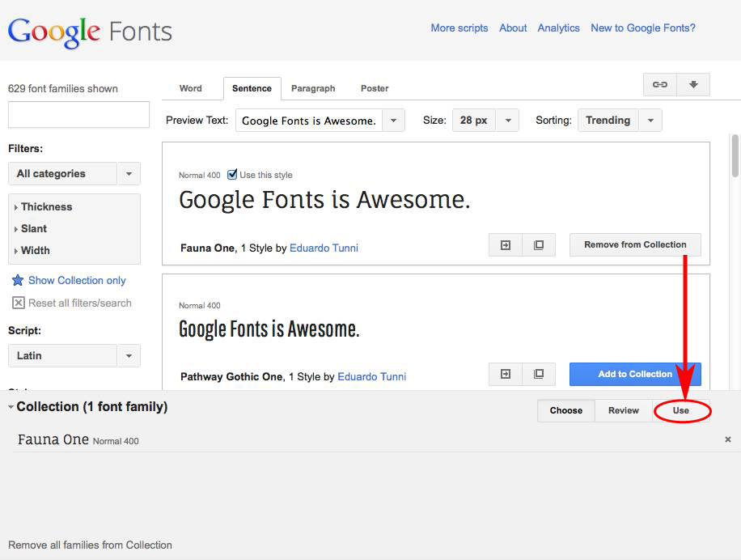Open the Analytics link
Image resolution: width=741 pixels, height=560 pixels.
(x=559, y=28)
